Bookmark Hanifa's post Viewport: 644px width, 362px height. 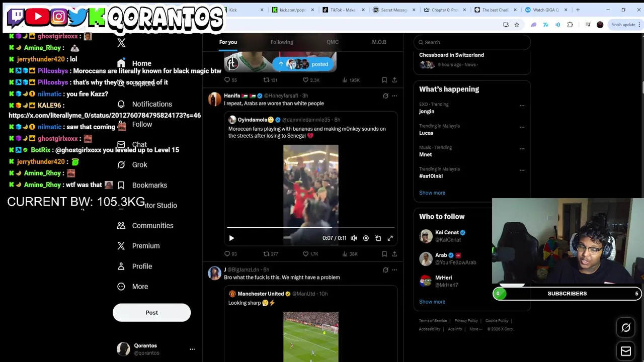[384, 254]
